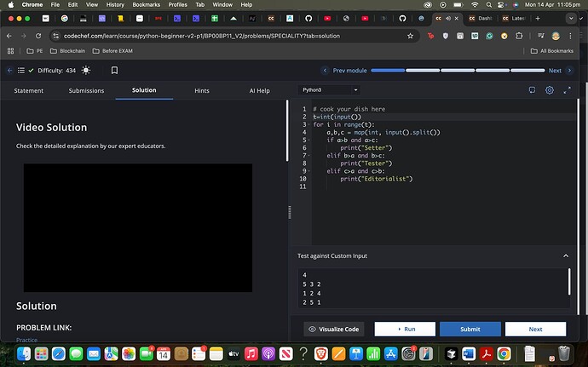The height and width of the screenshot is (367, 588).
Task: Submit the solution
Action: coord(470,330)
